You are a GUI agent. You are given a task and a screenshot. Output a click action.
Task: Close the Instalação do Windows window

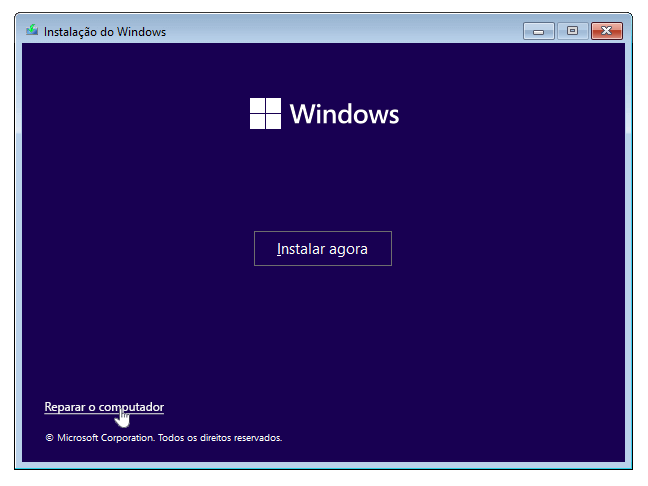tap(607, 31)
